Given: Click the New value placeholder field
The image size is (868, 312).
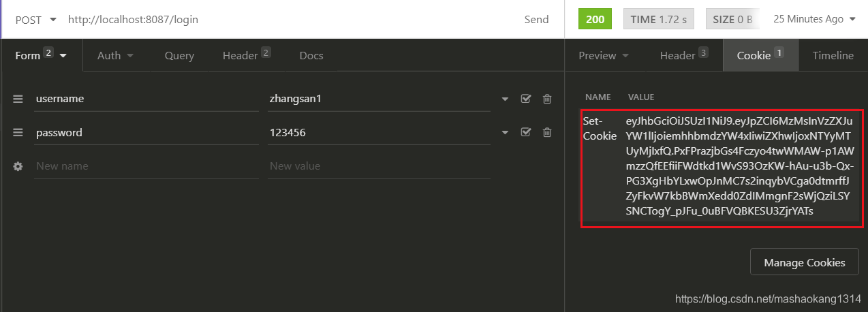Looking at the screenshot, I should point(379,166).
